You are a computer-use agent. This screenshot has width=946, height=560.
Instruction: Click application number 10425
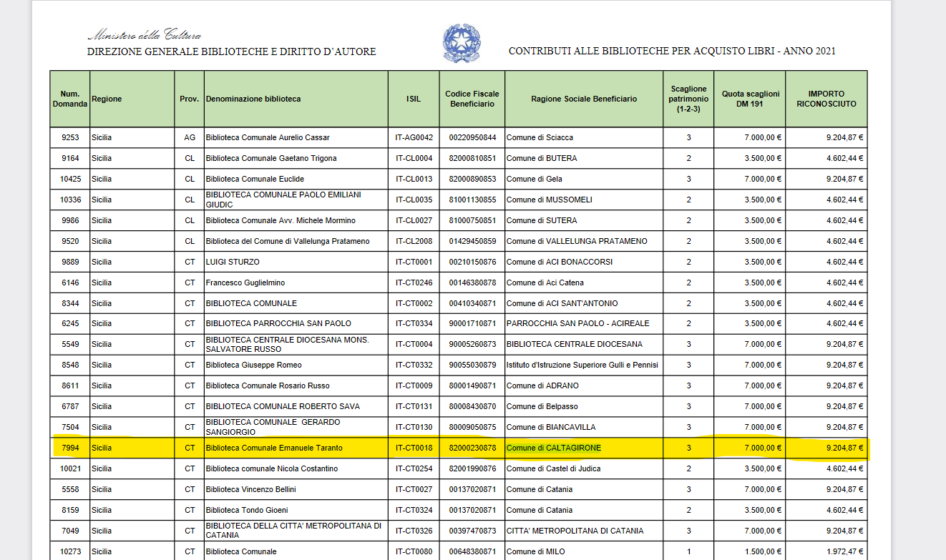[x=69, y=179]
